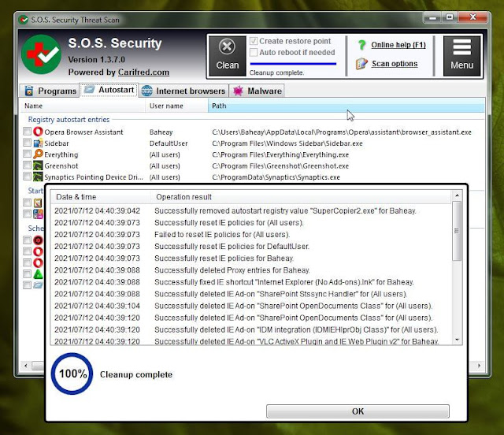Click the Sidebar.exe path text
This screenshot has height=435, width=504.
pos(287,143)
